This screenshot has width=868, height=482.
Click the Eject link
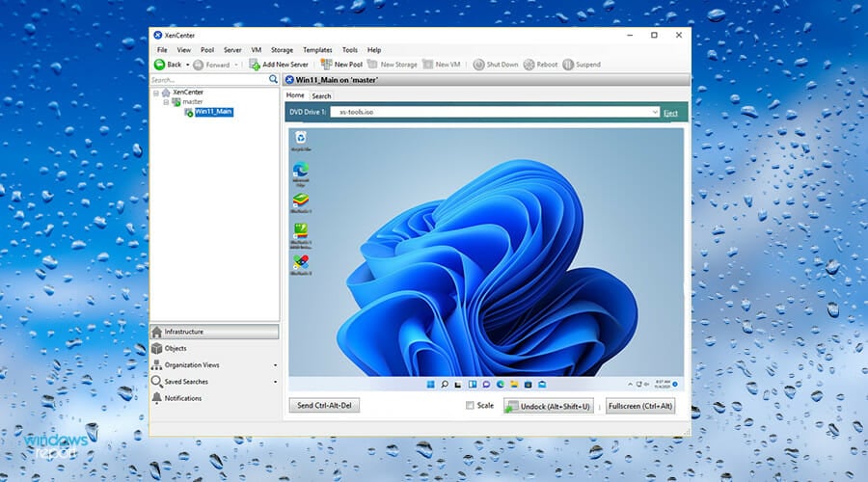pyautogui.click(x=670, y=113)
